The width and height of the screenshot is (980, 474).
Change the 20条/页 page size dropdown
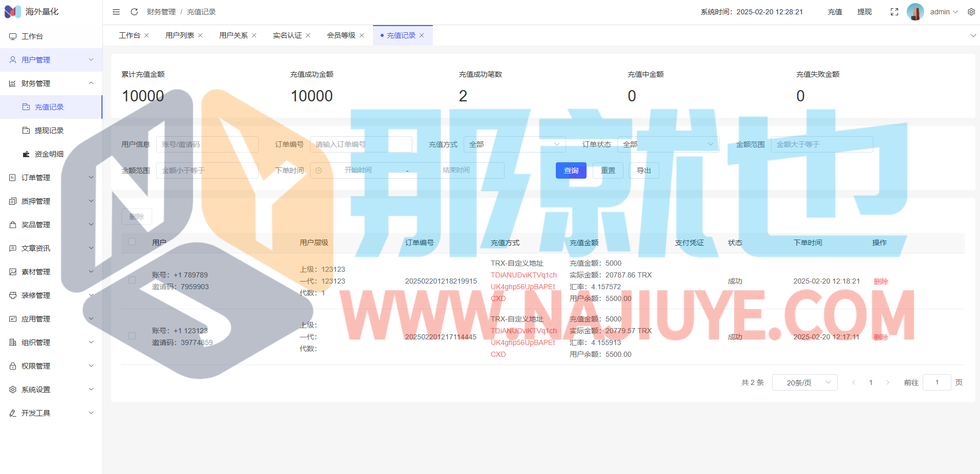point(804,382)
